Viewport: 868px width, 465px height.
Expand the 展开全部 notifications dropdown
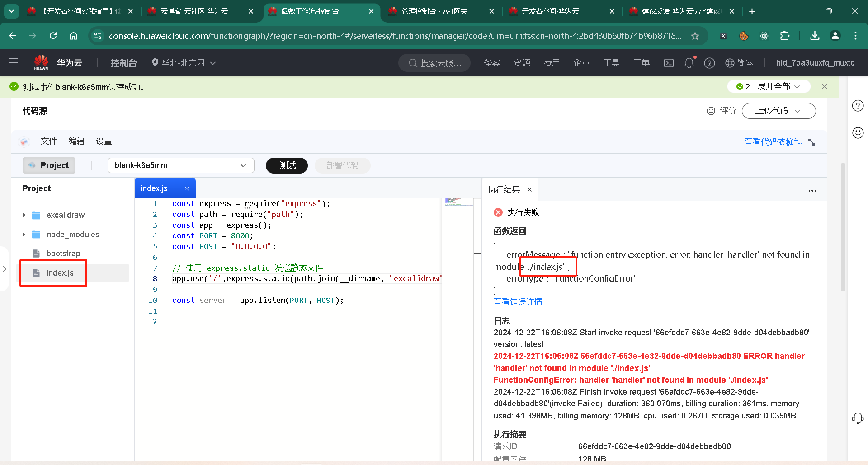click(779, 86)
